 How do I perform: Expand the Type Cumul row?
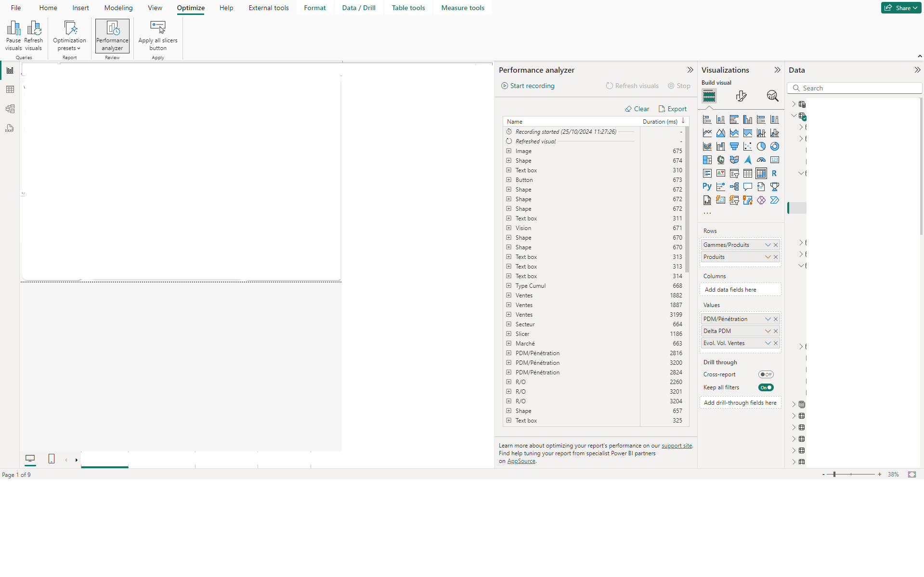508,285
